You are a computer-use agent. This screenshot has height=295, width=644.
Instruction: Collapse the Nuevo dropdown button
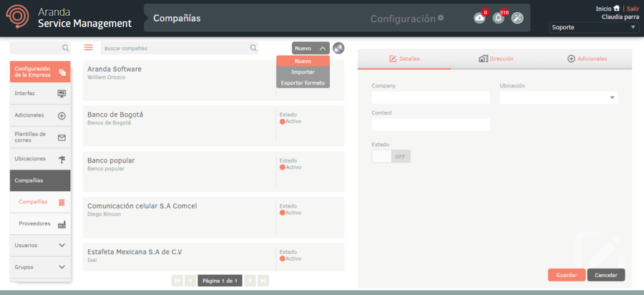tap(311, 48)
